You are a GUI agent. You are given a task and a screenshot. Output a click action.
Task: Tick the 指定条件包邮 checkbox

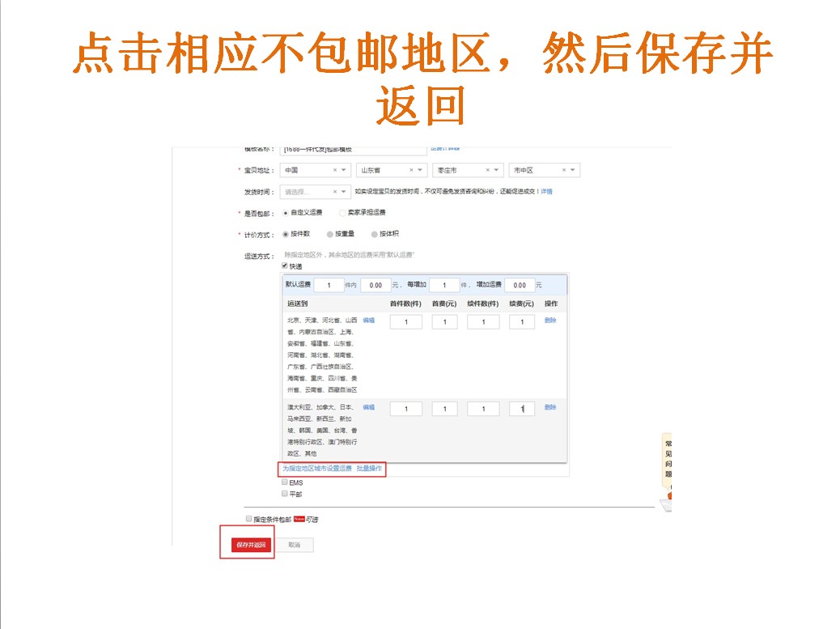pos(248,519)
